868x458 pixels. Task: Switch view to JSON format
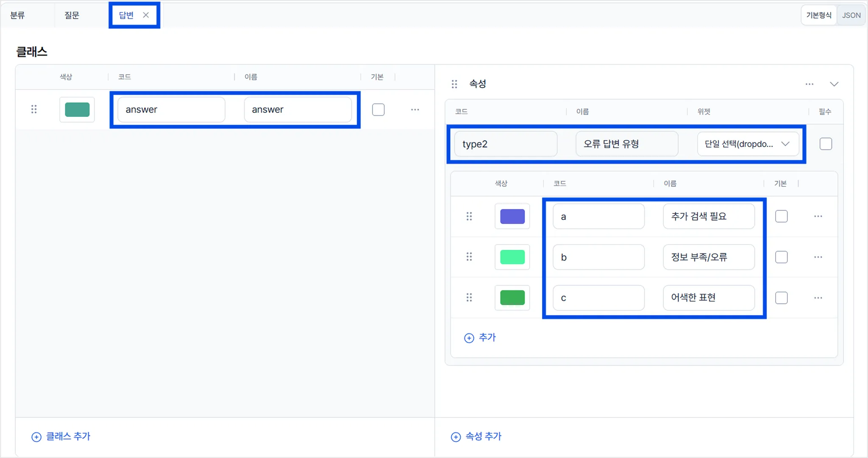pos(851,15)
